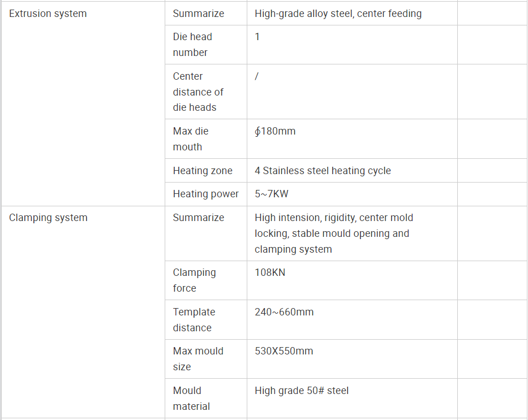The image size is (528, 420).
Task: Click the "Clamping system" cell
Action: (x=48, y=218)
